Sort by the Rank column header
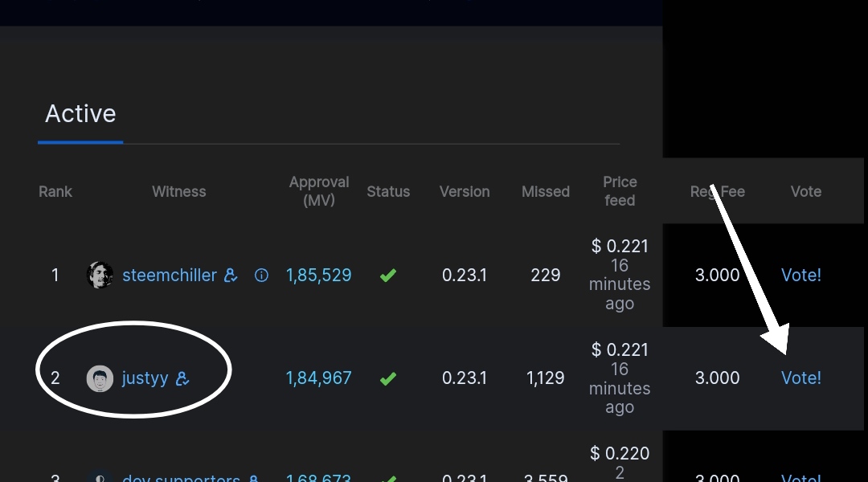Image resolution: width=868 pixels, height=482 pixels. (55, 191)
